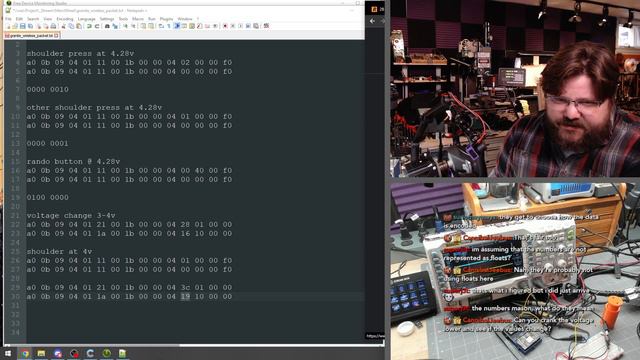Open Notepad++ from the taskbar

pyautogui.click(x=122, y=353)
